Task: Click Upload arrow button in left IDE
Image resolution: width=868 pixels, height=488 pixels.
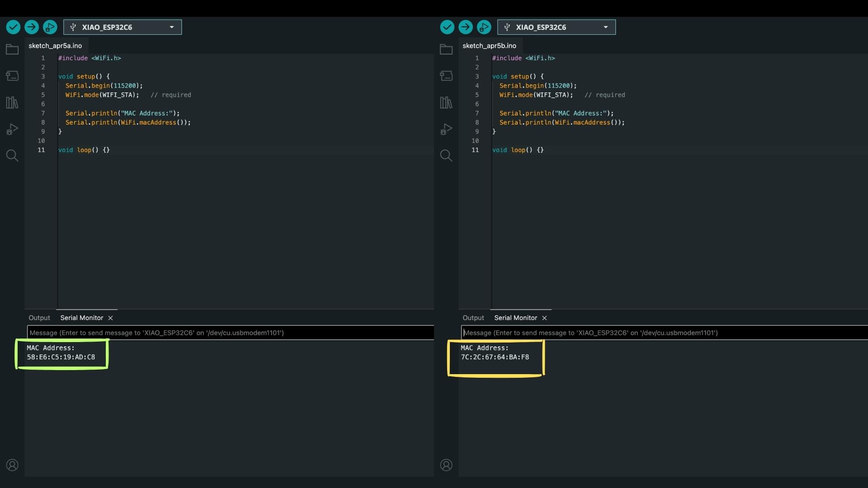Action: pos(32,27)
